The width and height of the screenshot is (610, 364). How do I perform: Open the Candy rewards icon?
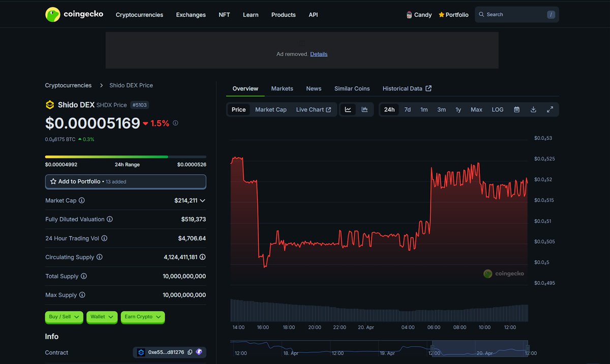click(409, 15)
